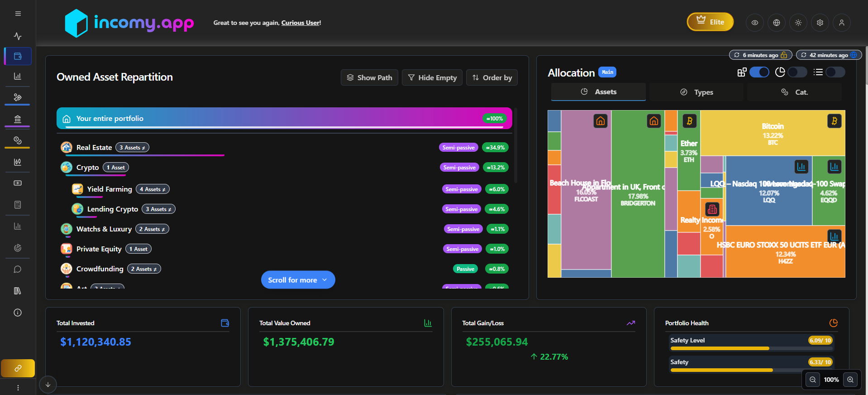The image size is (868, 395).
Task: Open the settings gear icon in header
Action: 820,23
